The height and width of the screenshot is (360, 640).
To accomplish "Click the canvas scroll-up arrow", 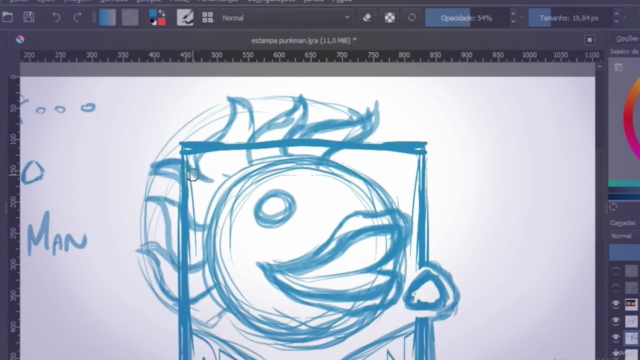I will click(599, 67).
